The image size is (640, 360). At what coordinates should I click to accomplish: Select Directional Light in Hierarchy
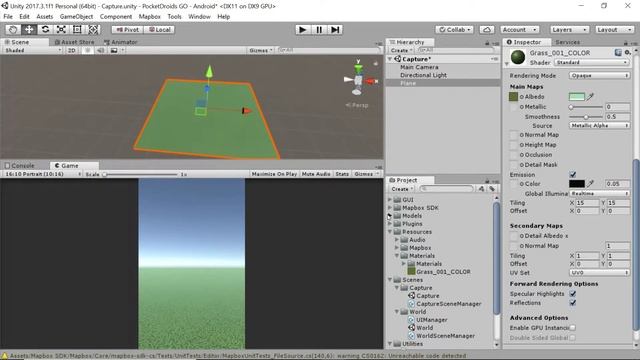423,75
